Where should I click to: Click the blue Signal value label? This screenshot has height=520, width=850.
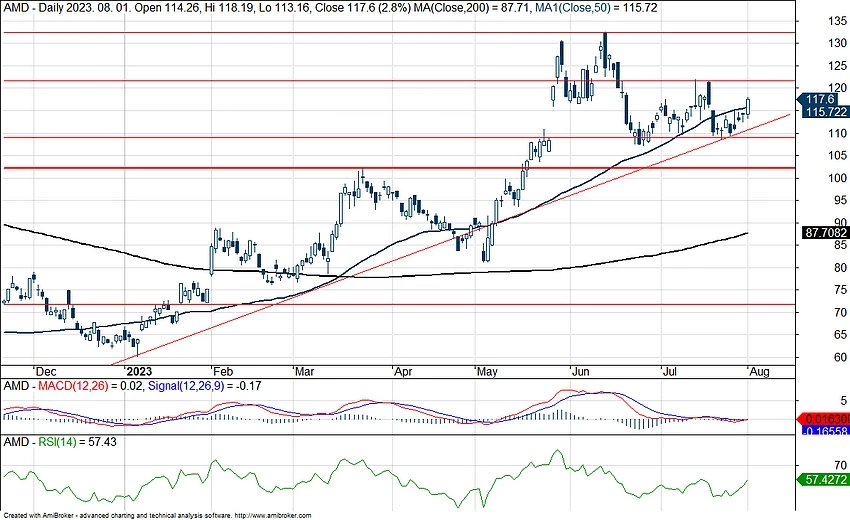click(x=825, y=431)
